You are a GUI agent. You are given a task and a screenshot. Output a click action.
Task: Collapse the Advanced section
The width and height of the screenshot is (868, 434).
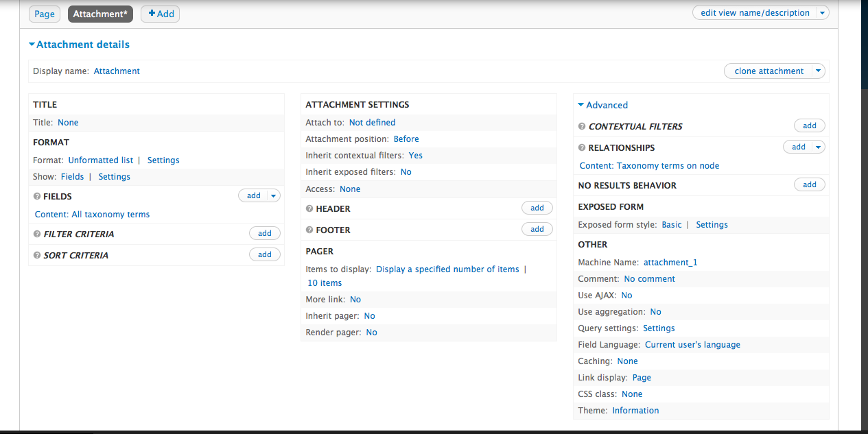pyautogui.click(x=602, y=106)
